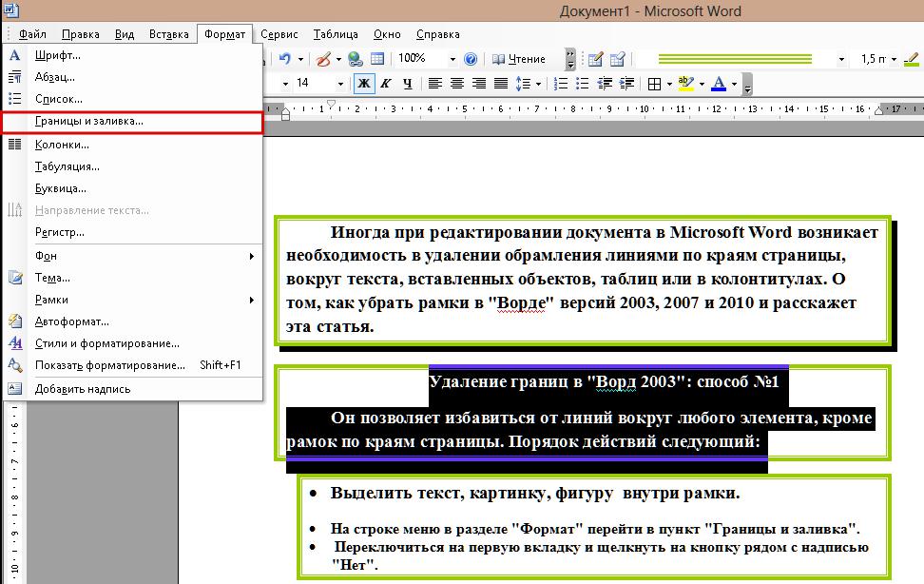
Task: Click the Insert Hyperlink globe icon
Action: 356,59
